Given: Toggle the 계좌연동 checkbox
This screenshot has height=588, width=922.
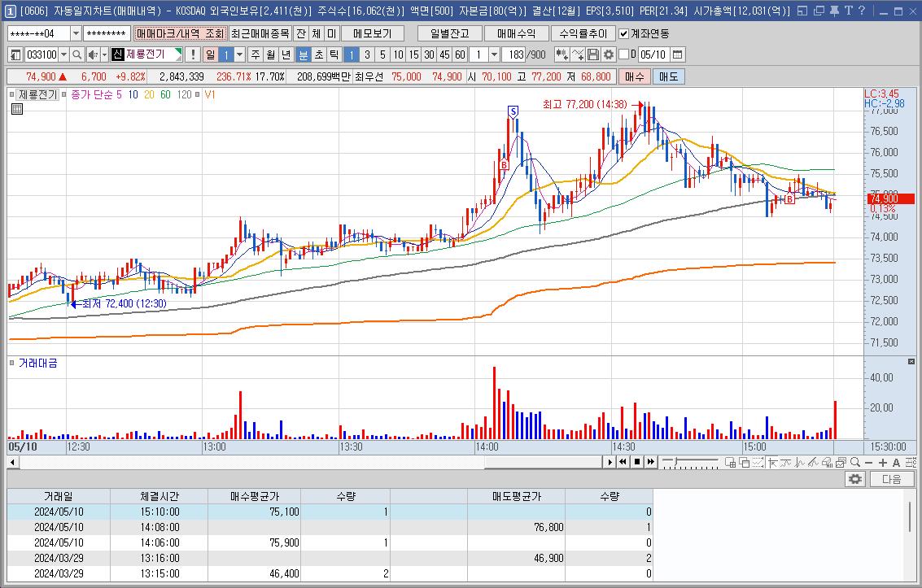Looking at the screenshot, I should 624,33.
